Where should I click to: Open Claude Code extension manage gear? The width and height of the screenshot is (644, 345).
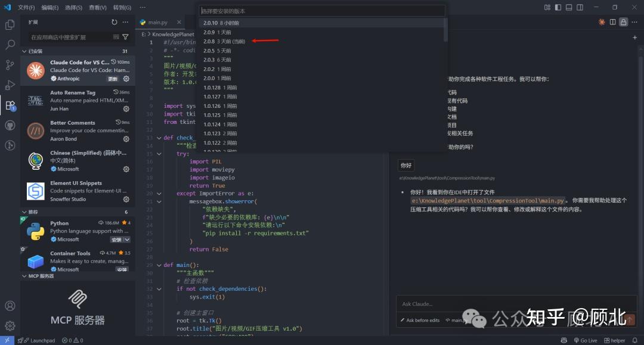126,79
